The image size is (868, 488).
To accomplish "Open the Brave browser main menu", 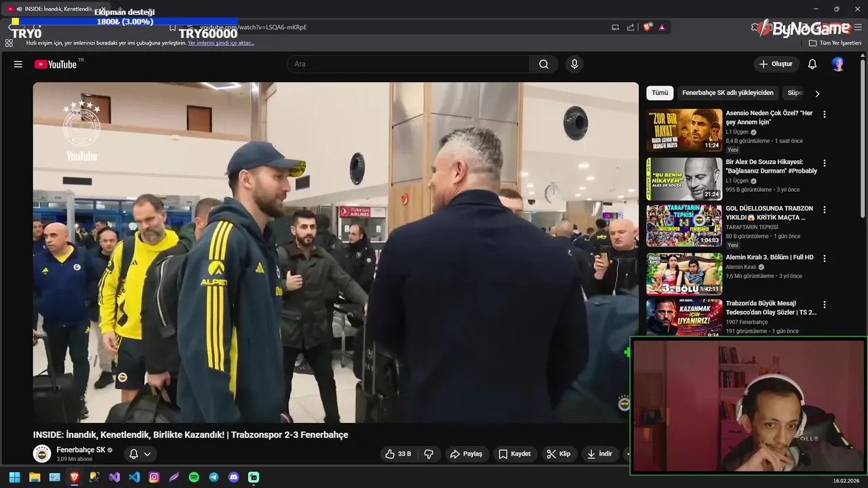I will pos(858,27).
